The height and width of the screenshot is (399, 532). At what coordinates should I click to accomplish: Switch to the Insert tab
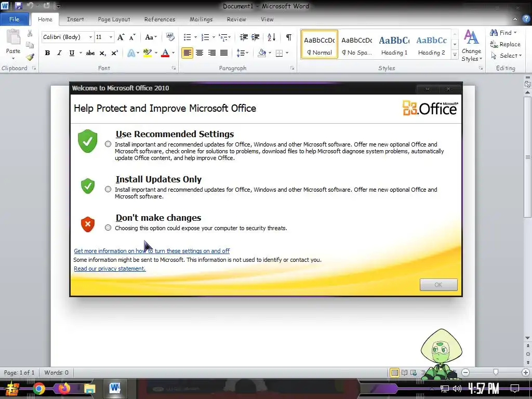[x=75, y=19]
